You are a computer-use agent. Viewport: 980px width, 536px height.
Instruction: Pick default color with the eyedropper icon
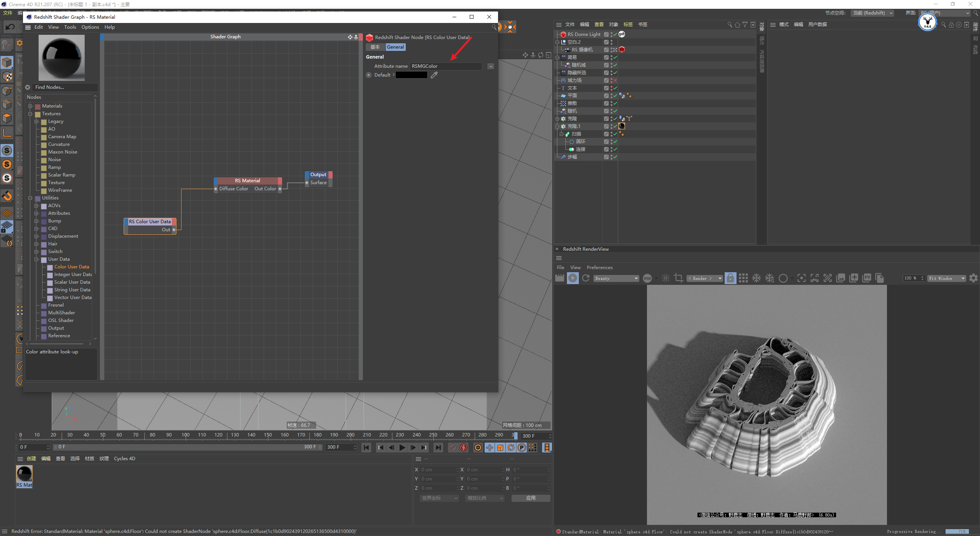click(x=434, y=75)
